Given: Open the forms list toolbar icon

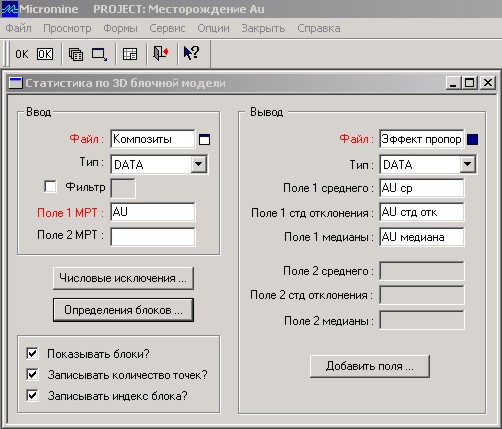Looking at the screenshot, I should click(76, 54).
